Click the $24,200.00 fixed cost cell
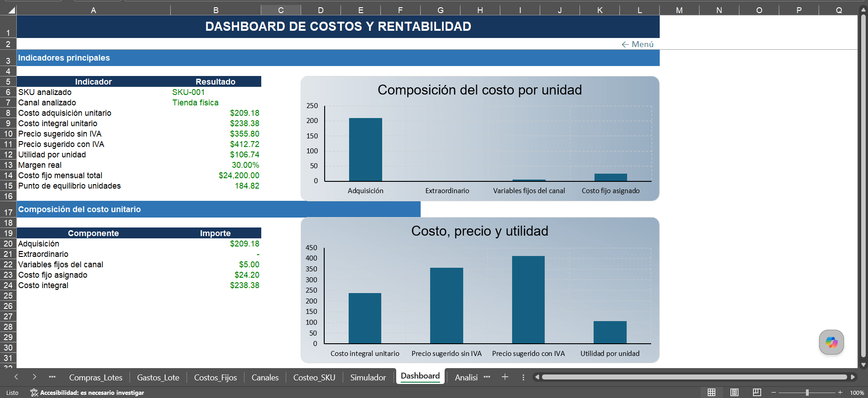Image resolution: width=868 pixels, height=398 pixels. (216, 175)
